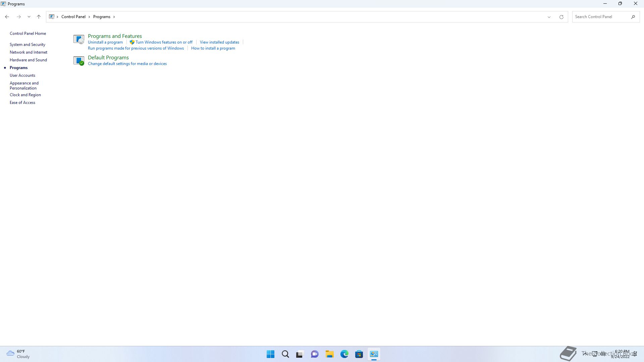Screen dimensions: 644x362
Task: Click Change default settings for media or devices
Action: [127, 64]
